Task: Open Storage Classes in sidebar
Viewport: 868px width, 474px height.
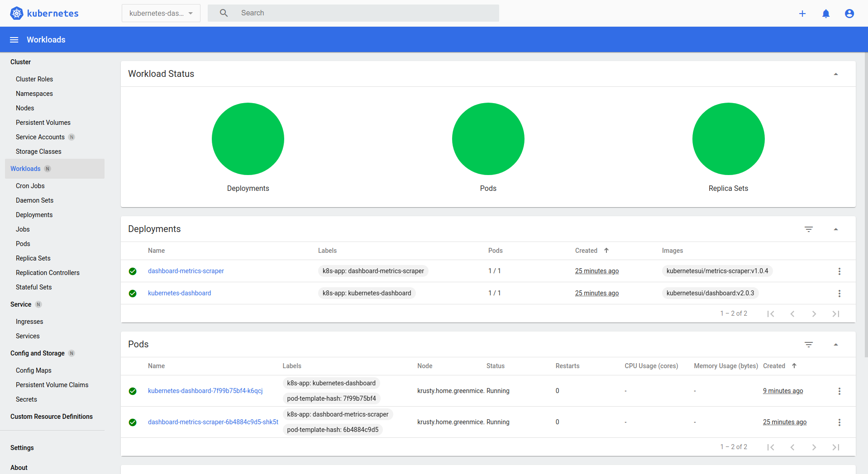Action: pyautogui.click(x=38, y=152)
